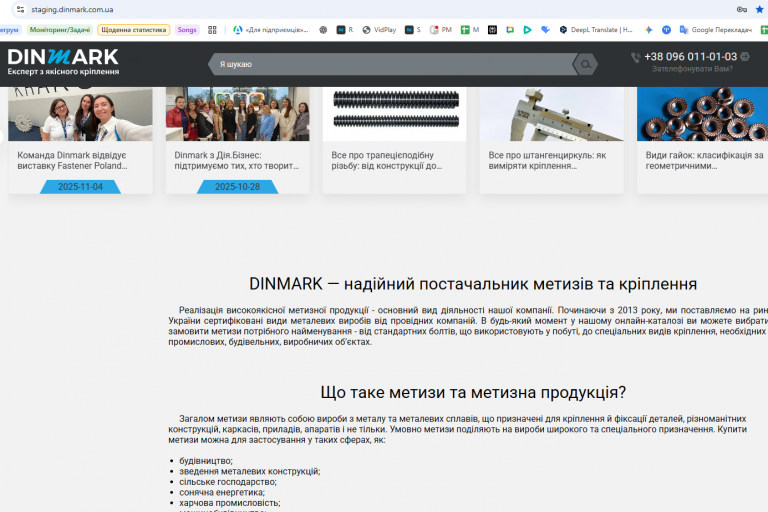The image size is (768, 512).
Task: Click the password key icon in address bar
Action: tap(742, 9)
